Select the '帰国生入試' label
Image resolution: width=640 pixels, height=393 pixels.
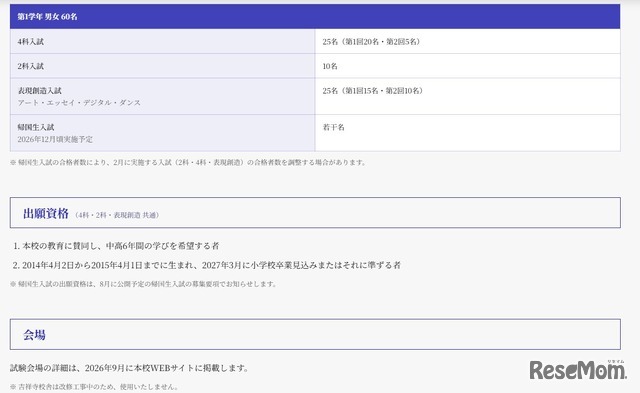click(36, 127)
